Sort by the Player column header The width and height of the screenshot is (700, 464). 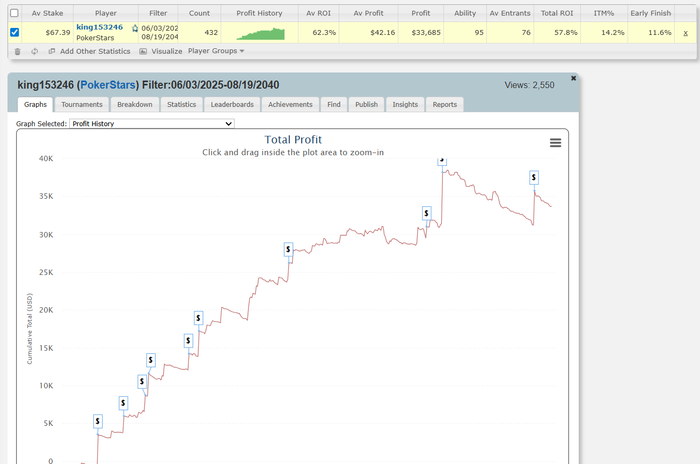(x=106, y=13)
